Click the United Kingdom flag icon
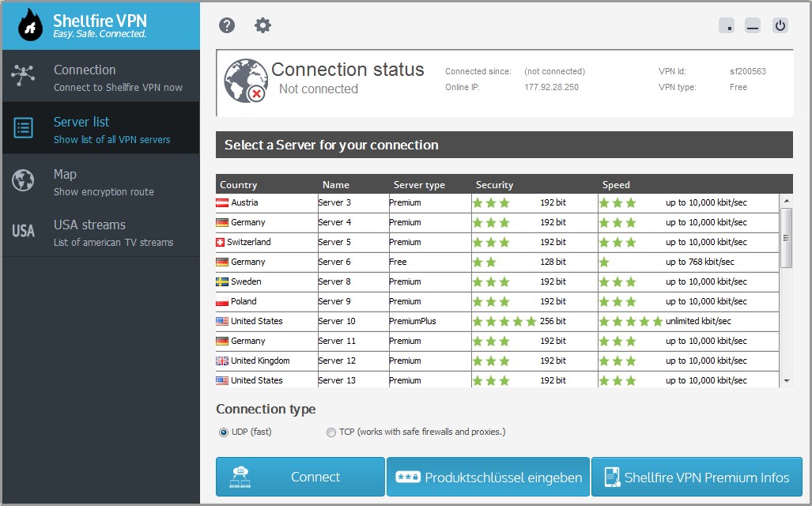This screenshot has height=506, width=812. point(222,361)
